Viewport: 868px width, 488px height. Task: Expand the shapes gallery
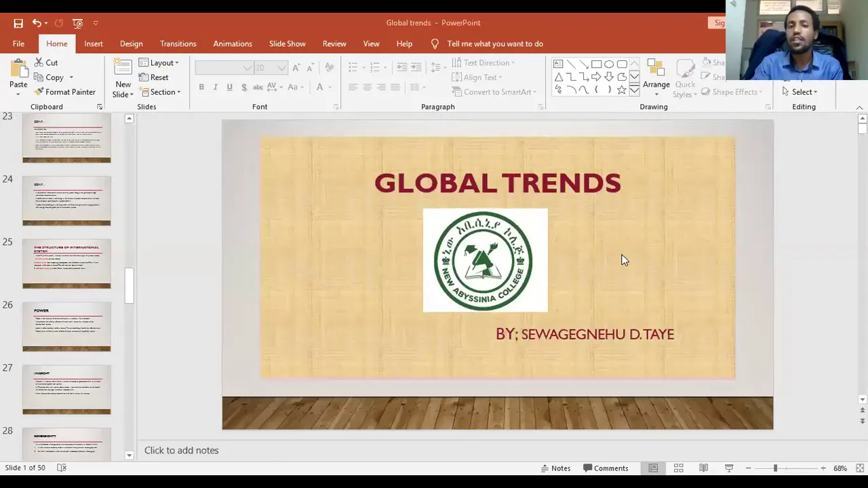click(634, 90)
